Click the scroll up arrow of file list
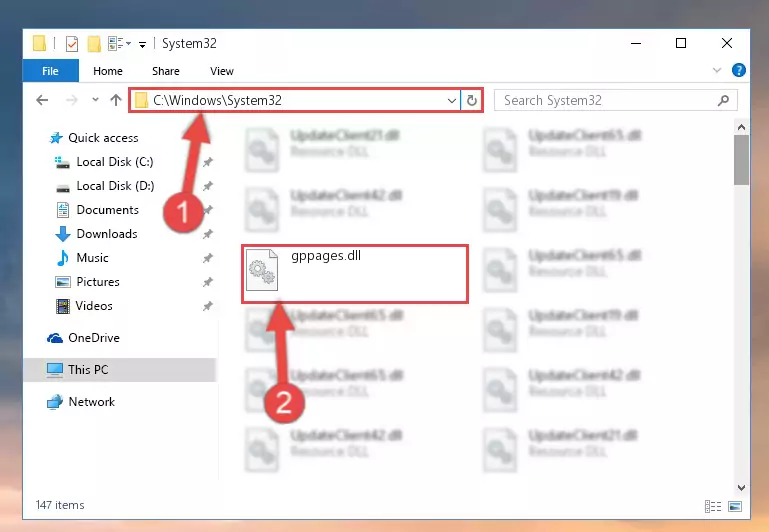769x532 pixels. (742, 127)
